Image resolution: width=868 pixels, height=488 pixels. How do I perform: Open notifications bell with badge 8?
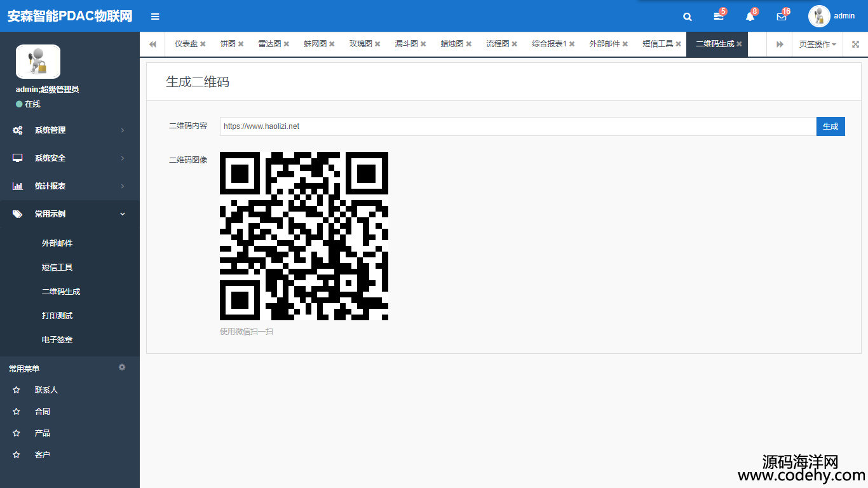[750, 16]
